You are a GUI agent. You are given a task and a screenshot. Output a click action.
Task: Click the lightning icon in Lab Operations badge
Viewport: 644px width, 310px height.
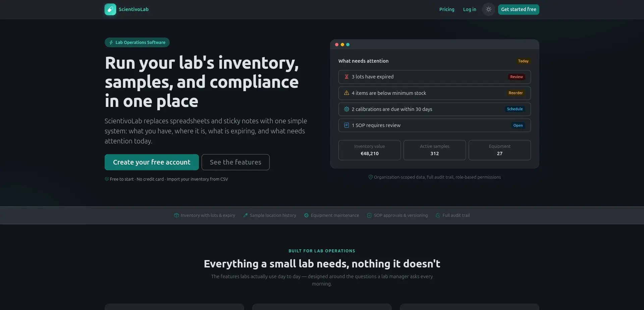(x=111, y=43)
